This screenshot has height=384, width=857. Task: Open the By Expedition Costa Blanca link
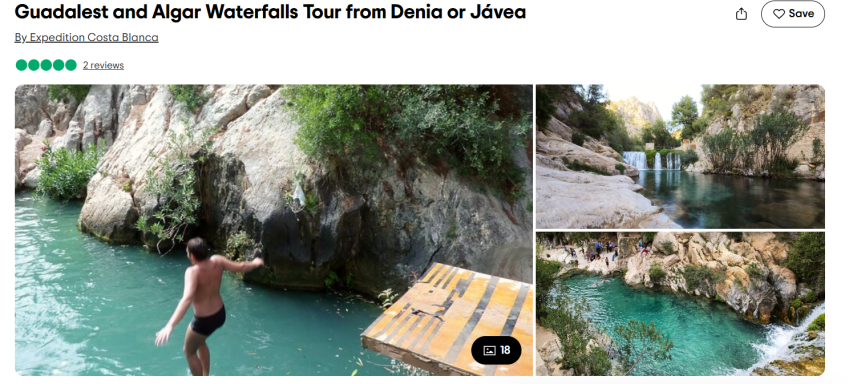tap(86, 38)
